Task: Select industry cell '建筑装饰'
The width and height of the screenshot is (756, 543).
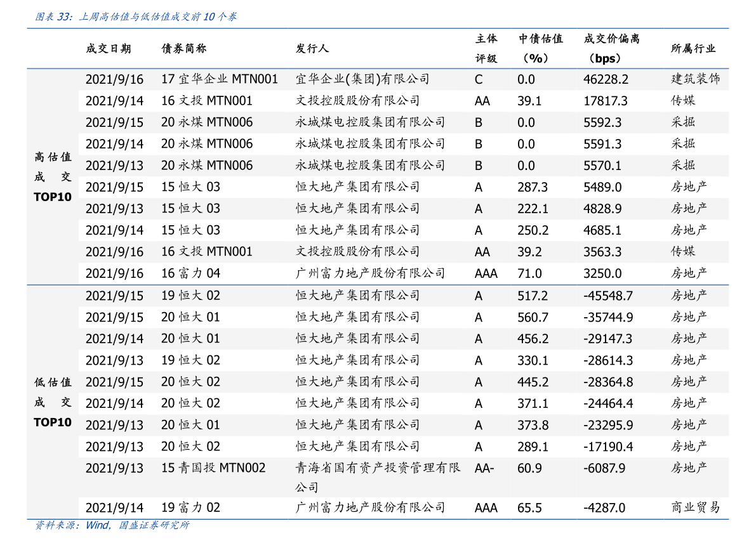Action: point(695,79)
